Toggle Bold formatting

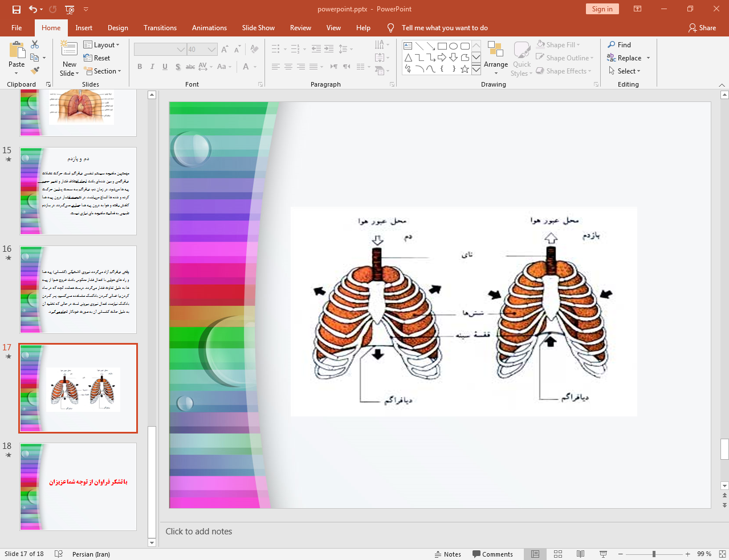[x=140, y=67]
